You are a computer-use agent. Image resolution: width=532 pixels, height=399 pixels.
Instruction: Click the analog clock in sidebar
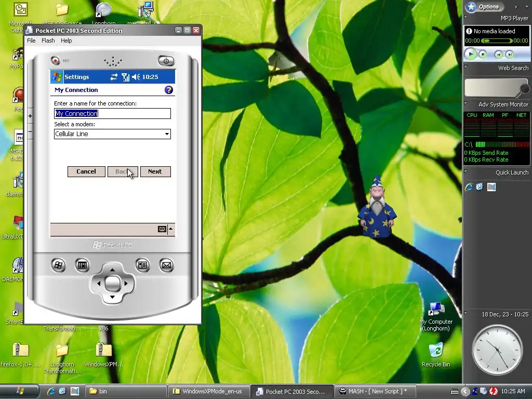click(497, 350)
